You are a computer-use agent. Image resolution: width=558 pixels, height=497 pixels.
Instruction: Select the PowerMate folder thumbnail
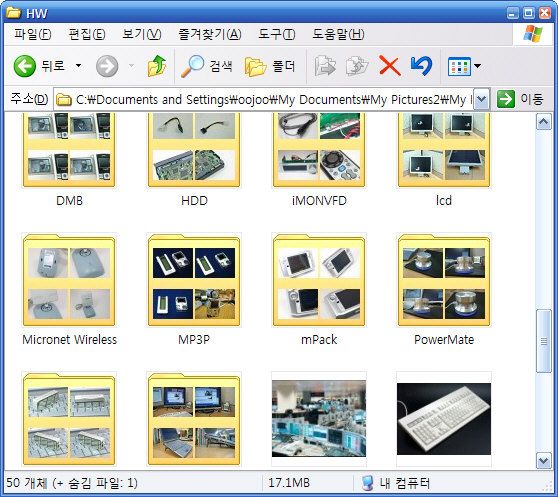click(x=444, y=280)
